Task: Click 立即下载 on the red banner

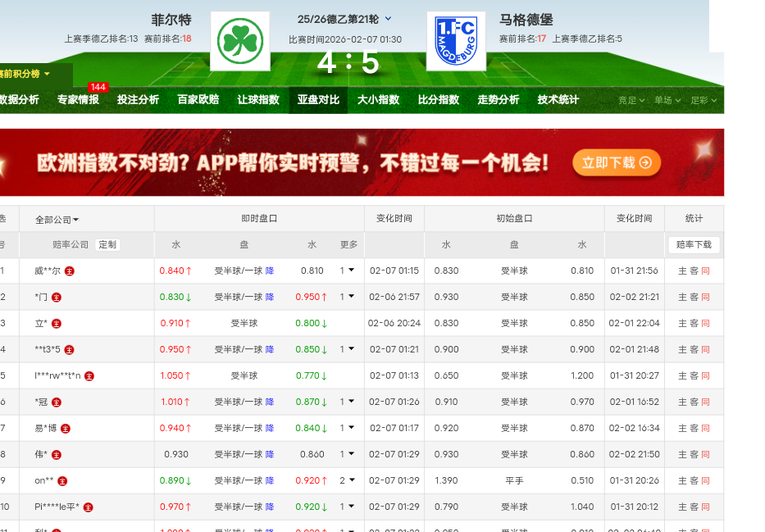Action: coord(616,162)
